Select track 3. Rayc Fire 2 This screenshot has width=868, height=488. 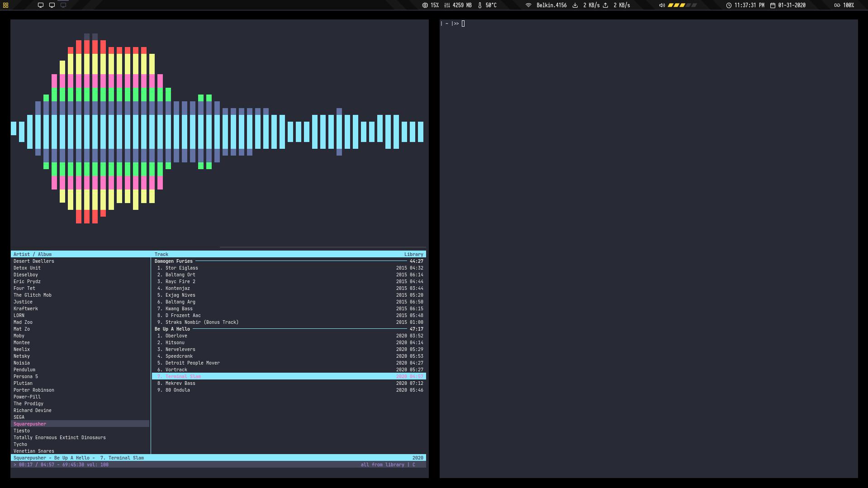pyautogui.click(x=289, y=281)
